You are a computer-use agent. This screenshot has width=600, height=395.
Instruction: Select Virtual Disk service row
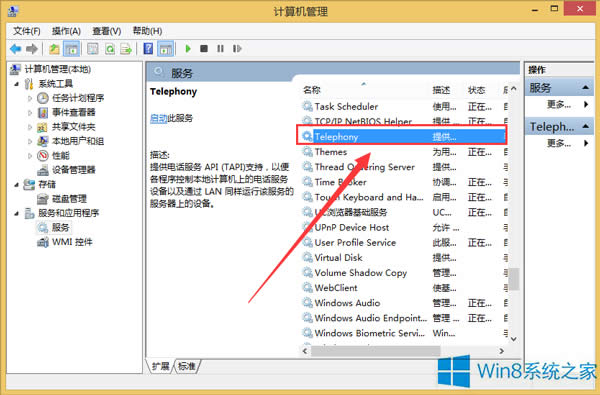coord(405,258)
